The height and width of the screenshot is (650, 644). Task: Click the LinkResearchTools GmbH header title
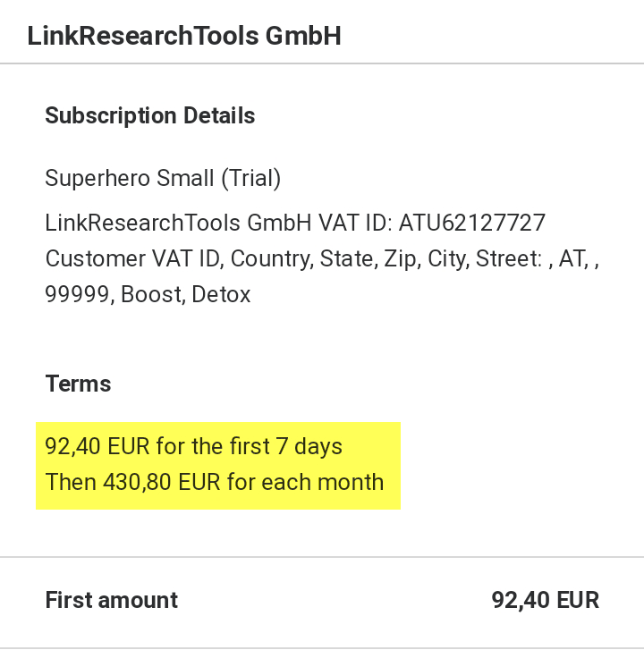184,36
